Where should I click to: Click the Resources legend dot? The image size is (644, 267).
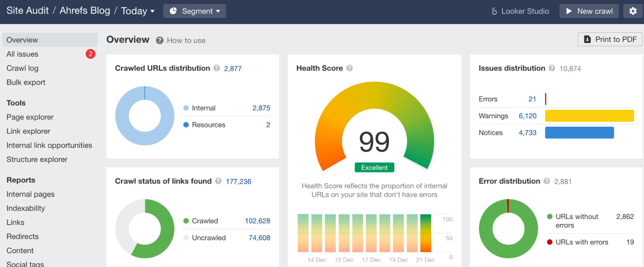click(x=186, y=125)
